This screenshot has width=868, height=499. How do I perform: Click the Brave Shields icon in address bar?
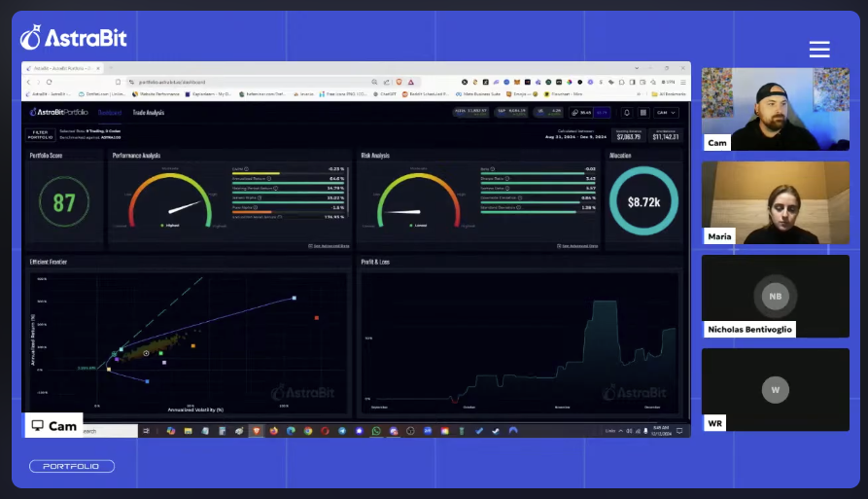[x=399, y=82]
